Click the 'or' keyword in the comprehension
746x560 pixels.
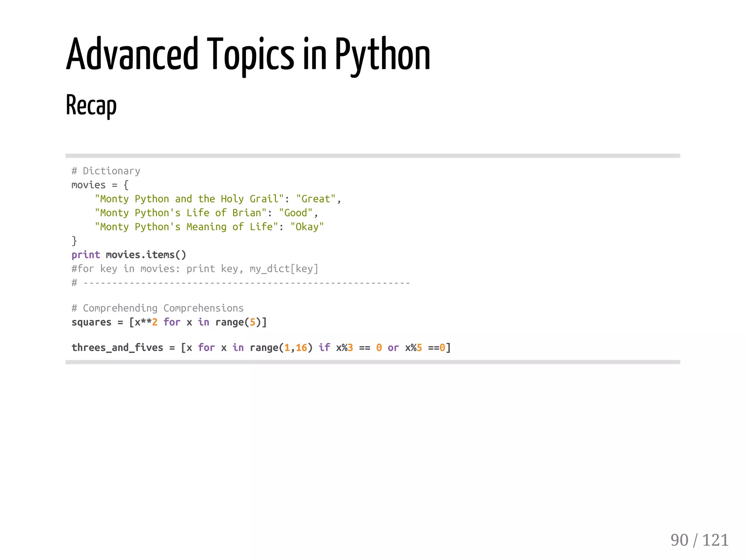(x=393, y=348)
